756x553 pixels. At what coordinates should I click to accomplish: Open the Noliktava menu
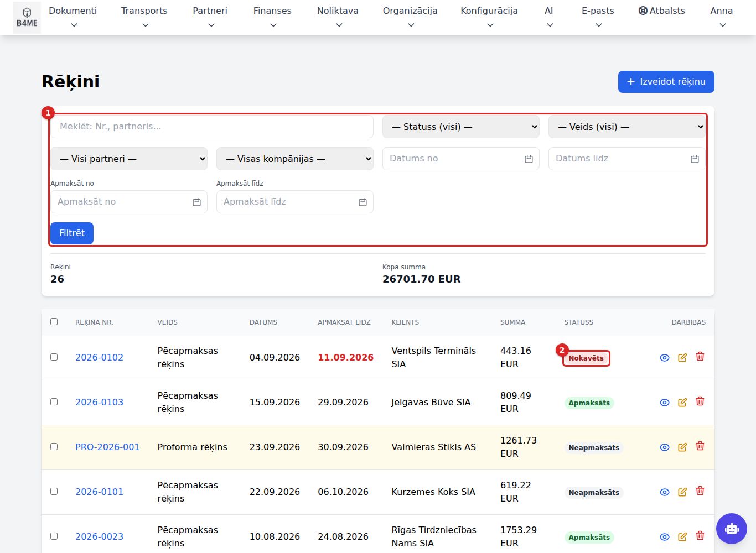coord(338,18)
